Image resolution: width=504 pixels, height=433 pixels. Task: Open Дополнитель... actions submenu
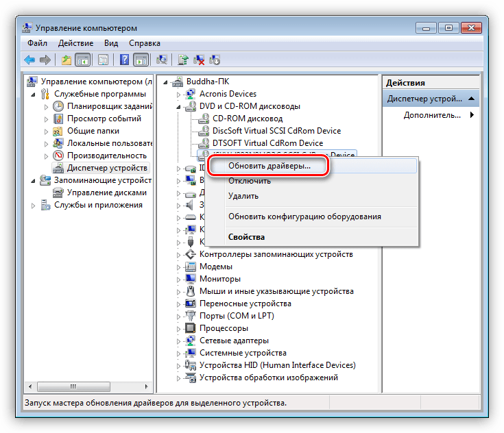(431, 115)
